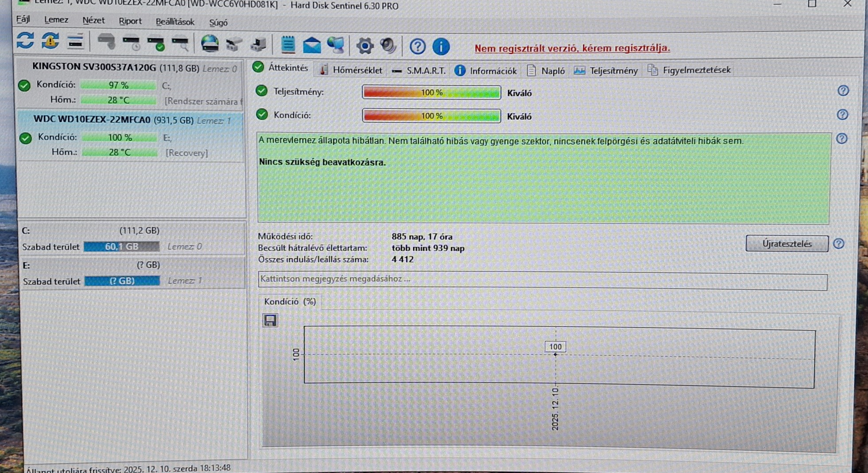Click the disk with green checkmark icon
868x473 pixels.
click(x=156, y=44)
